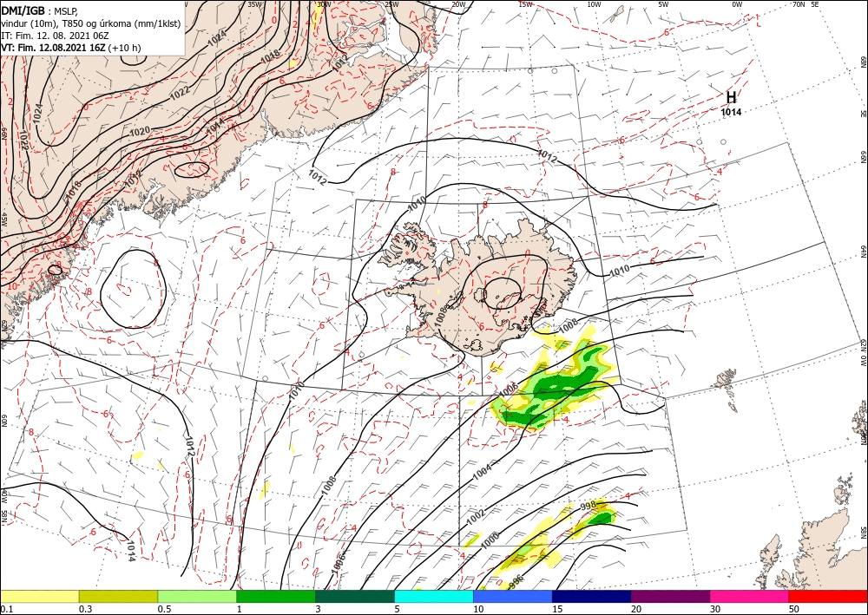Click the '996' isobar label

click(516, 580)
